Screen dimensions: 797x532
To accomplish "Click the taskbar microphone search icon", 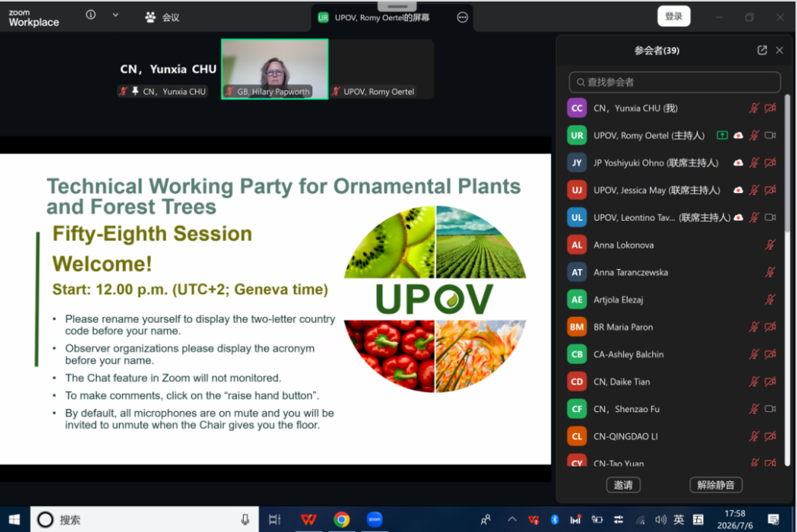I will pos(245,519).
